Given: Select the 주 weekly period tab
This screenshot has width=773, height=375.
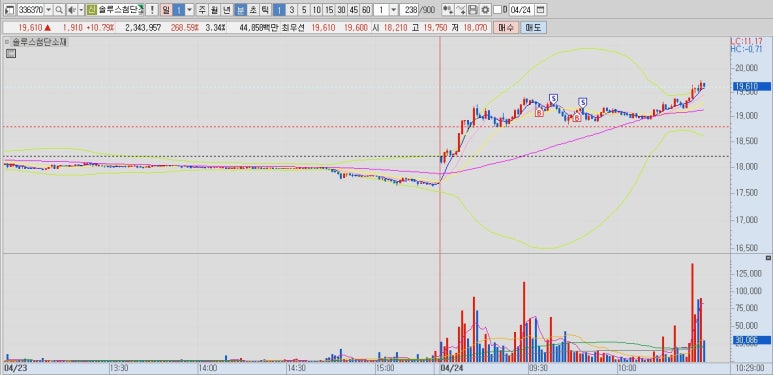Looking at the screenshot, I should coord(202,10).
